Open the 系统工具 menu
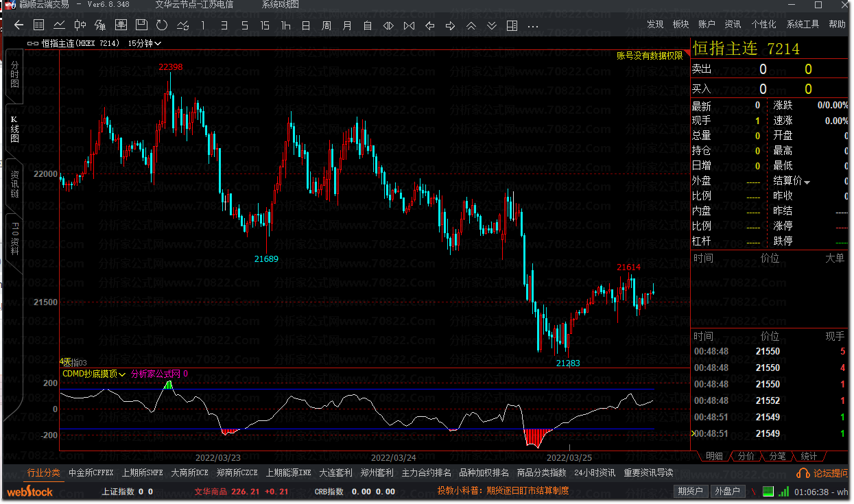The width and height of the screenshot is (854, 504). click(x=803, y=25)
